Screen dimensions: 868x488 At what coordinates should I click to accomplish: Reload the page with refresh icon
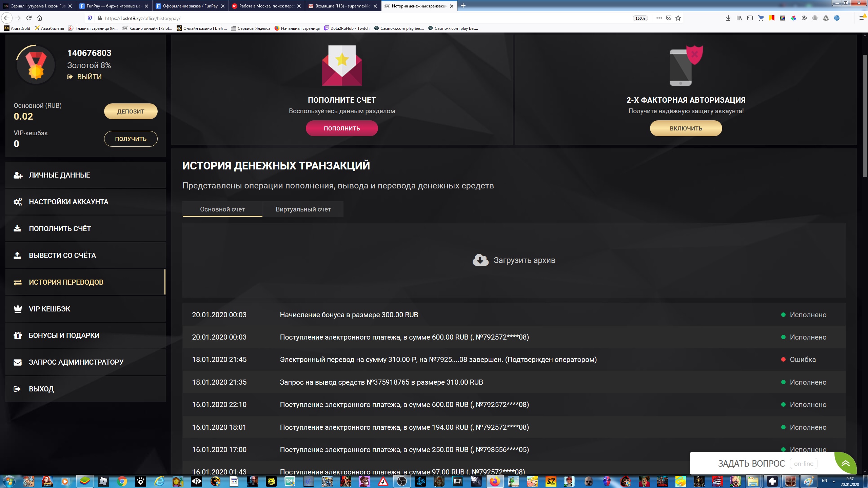tap(29, 18)
